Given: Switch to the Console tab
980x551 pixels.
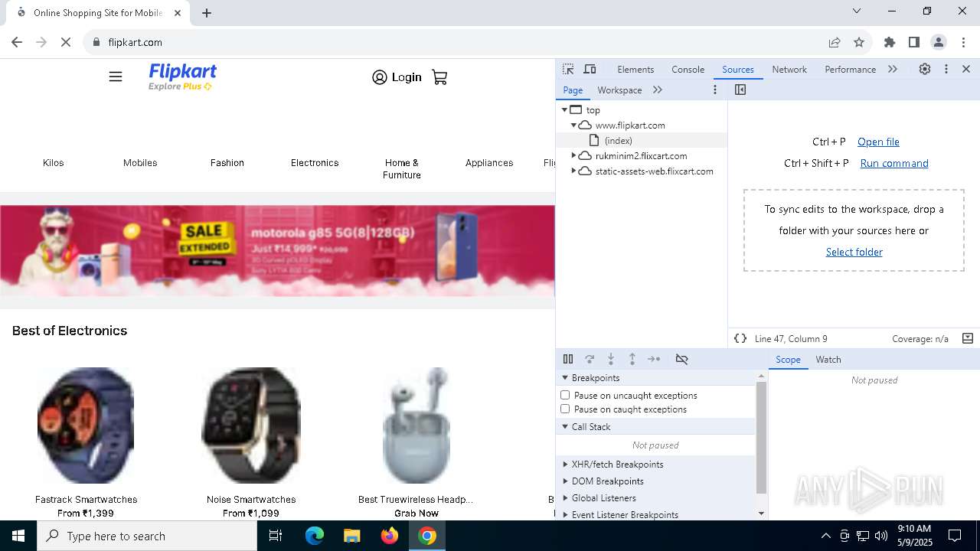Looking at the screenshot, I should tap(688, 69).
